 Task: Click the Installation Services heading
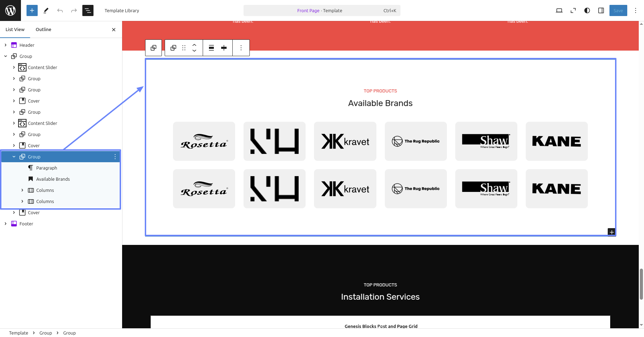tap(380, 297)
